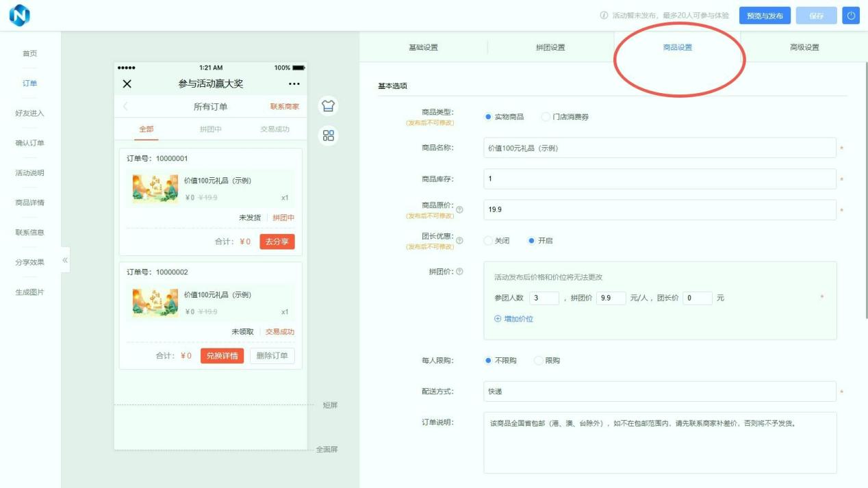Screen dimensions: 868x488
Task: Click the shirt-shaped skin icon
Action: click(329, 106)
